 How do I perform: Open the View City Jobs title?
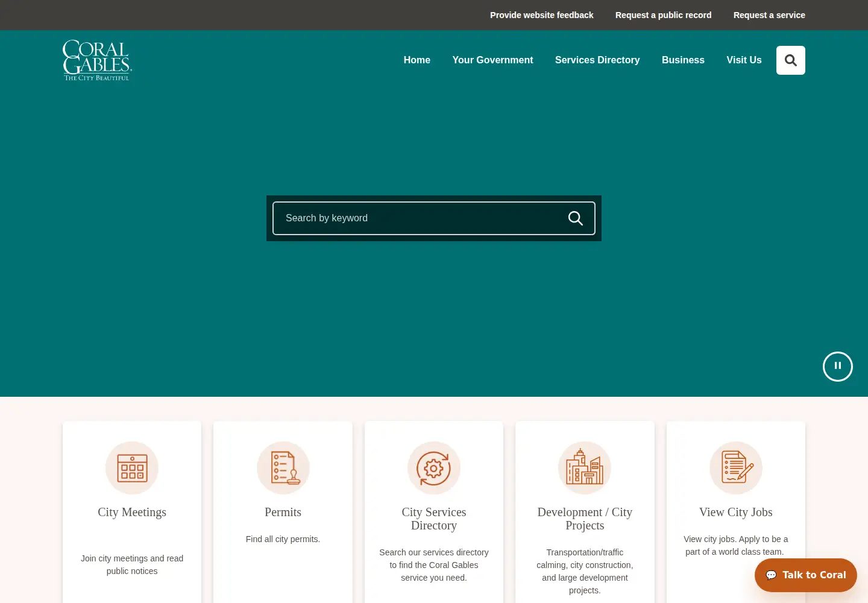point(736,512)
